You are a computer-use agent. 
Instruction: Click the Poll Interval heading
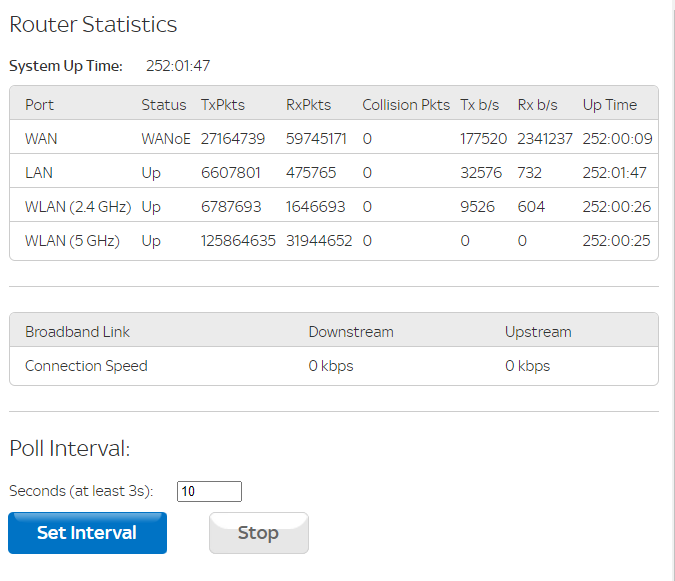tap(70, 448)
